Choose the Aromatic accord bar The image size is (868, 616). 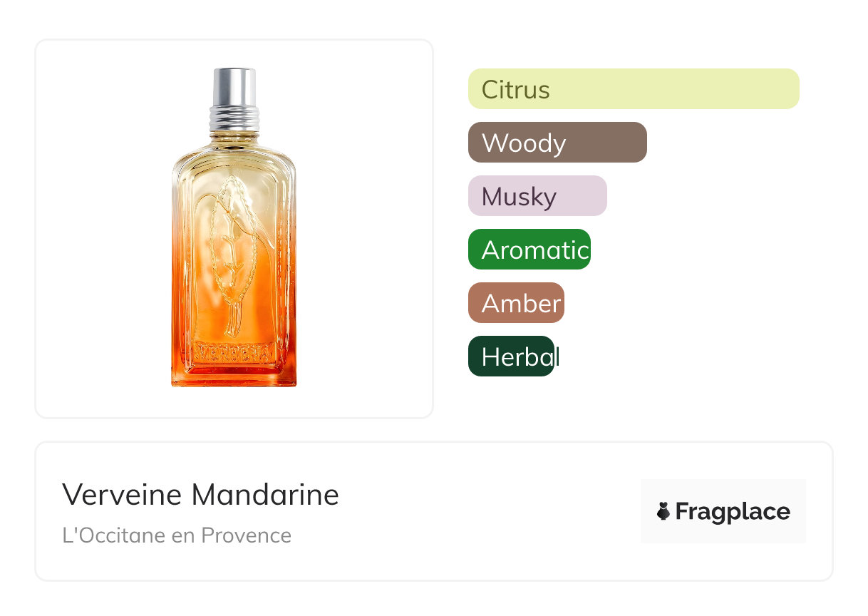coord(529,250)
